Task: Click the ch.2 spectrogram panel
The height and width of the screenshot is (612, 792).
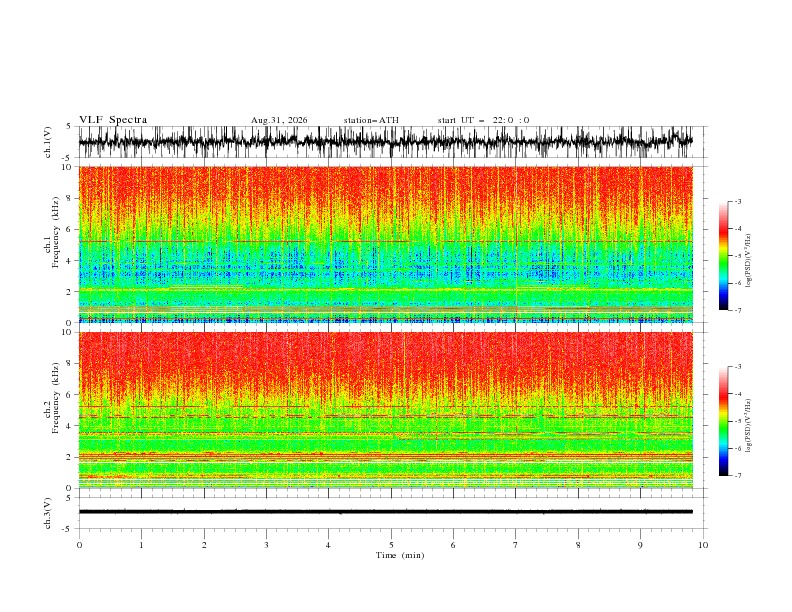Action: pyautogui.click(x=385, y=410)
